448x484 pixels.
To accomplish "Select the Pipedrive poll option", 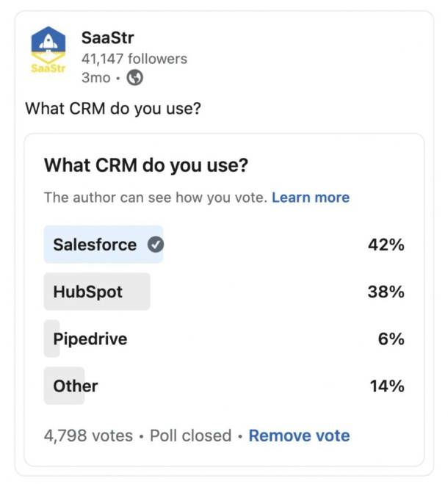I will pos(90,339).
